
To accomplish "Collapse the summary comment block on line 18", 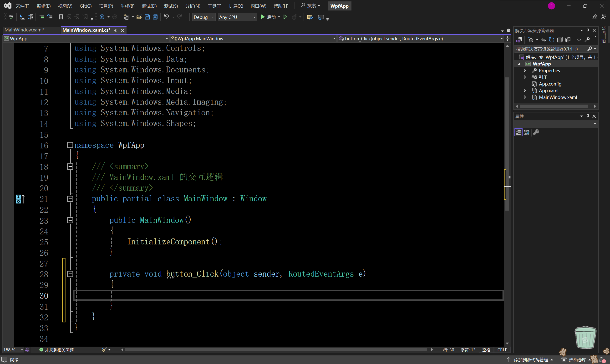I will point(70,167).
